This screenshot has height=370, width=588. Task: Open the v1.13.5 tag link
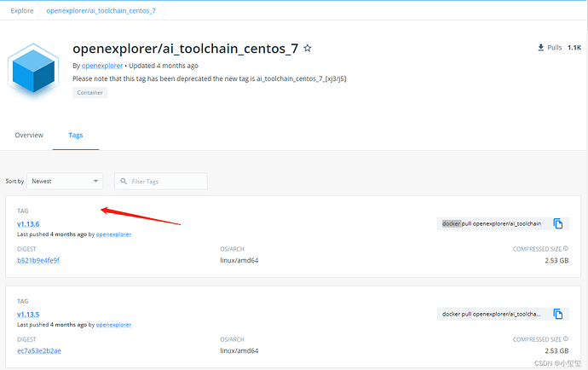[x=28, y=314]
